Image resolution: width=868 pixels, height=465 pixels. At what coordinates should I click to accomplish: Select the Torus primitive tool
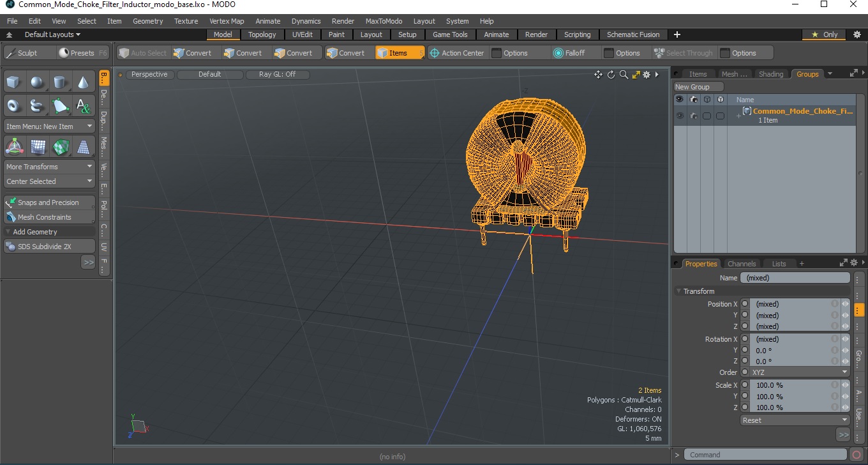[x=14, y=105]
